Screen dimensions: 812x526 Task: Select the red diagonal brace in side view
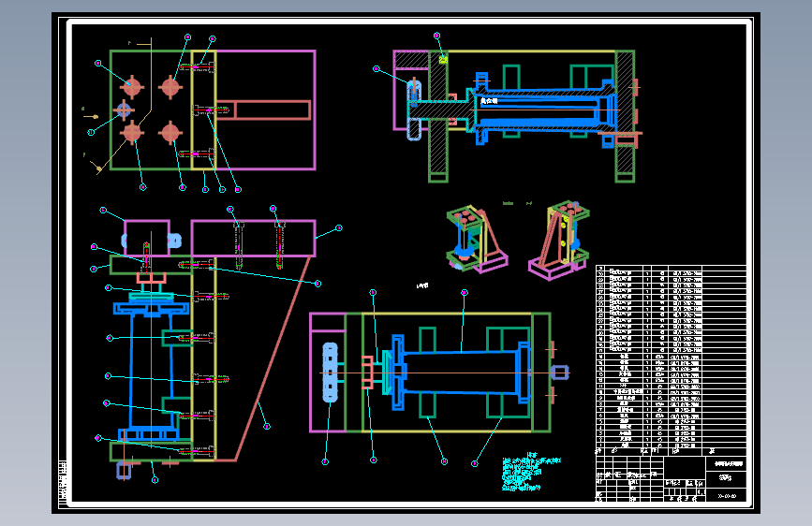click(x=273, y=358)
